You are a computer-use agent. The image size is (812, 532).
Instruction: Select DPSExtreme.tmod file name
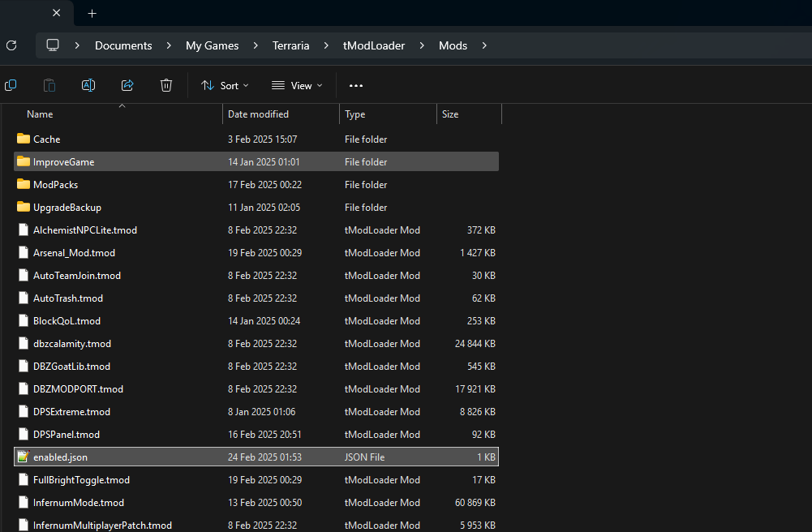71,412
